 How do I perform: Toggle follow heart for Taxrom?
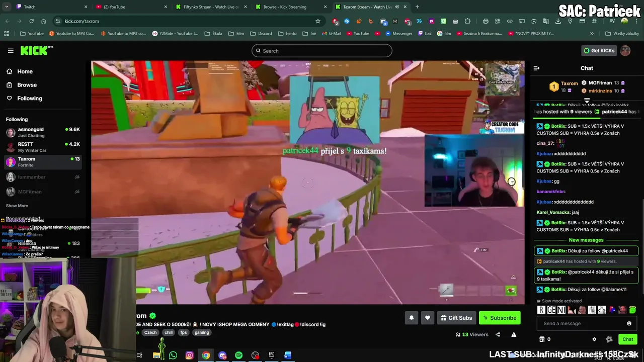(x=428, y=318)
